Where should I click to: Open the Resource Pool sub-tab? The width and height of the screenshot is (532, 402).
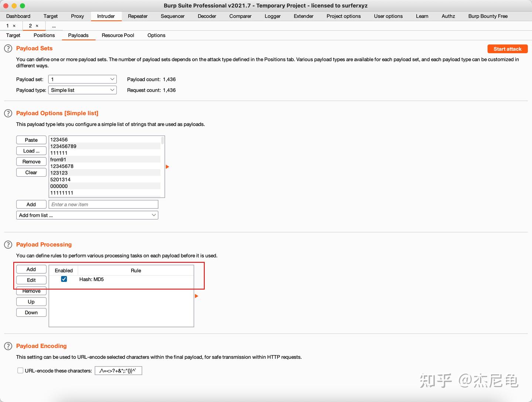coord(118,35)
